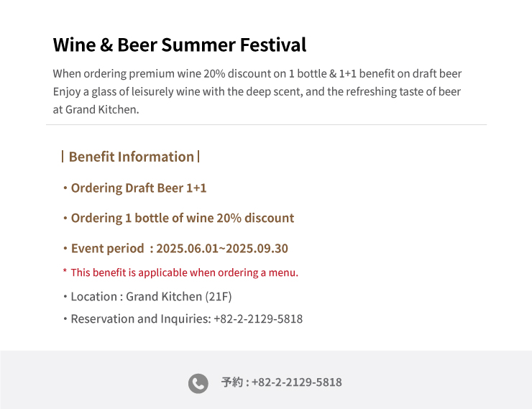Click the 2025.06.01 start date
The image size is (532, 409).
click(188, 248)
